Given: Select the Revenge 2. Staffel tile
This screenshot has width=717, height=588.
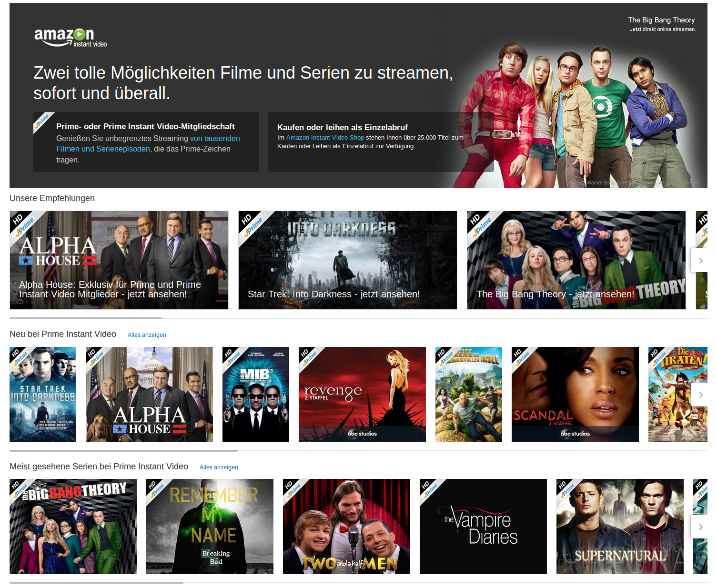Looking at the screenshot, I should [x=362, y=395].
